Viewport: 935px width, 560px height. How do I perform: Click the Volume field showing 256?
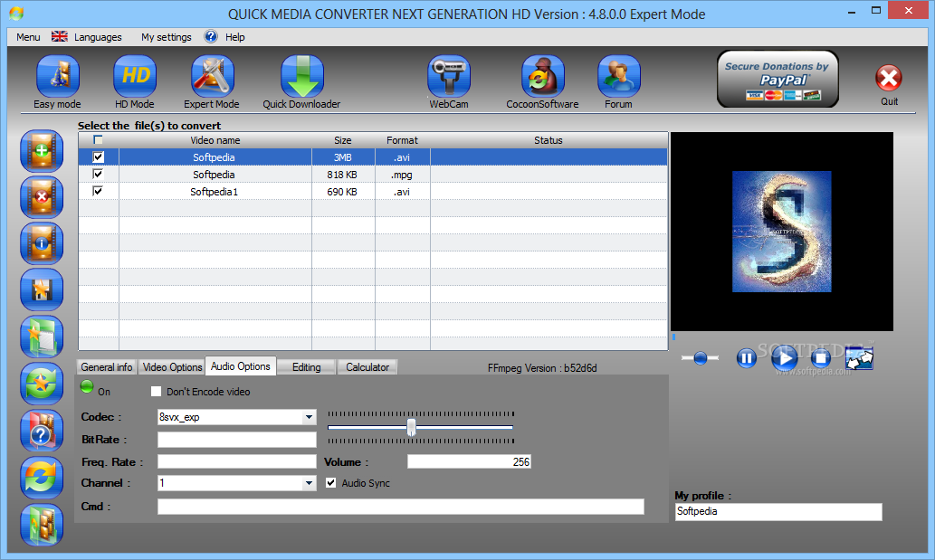coord(469,461)
